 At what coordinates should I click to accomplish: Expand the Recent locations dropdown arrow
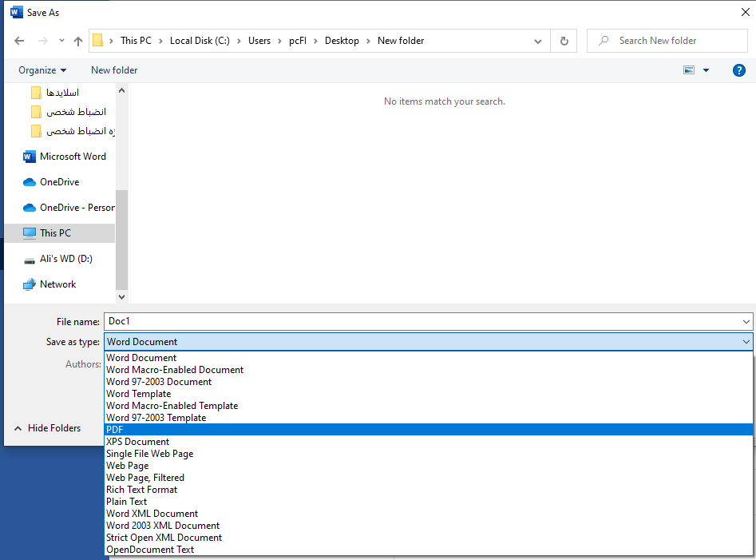point(61,41)
